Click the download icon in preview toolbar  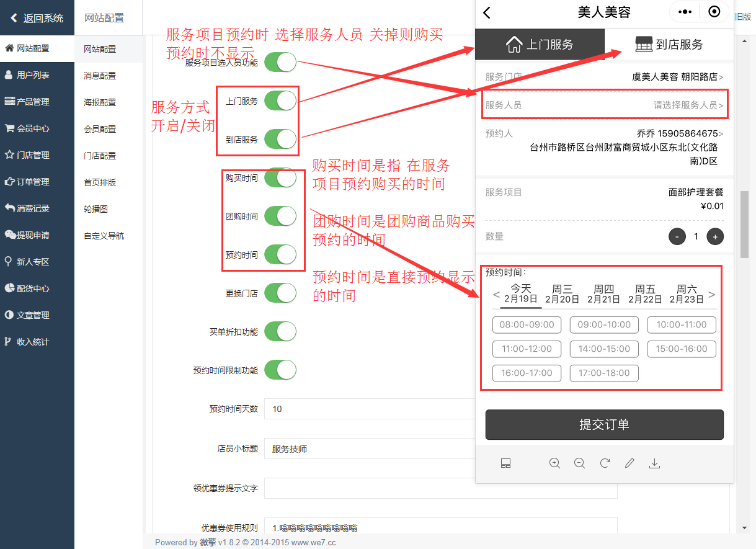tap(654, 463)
